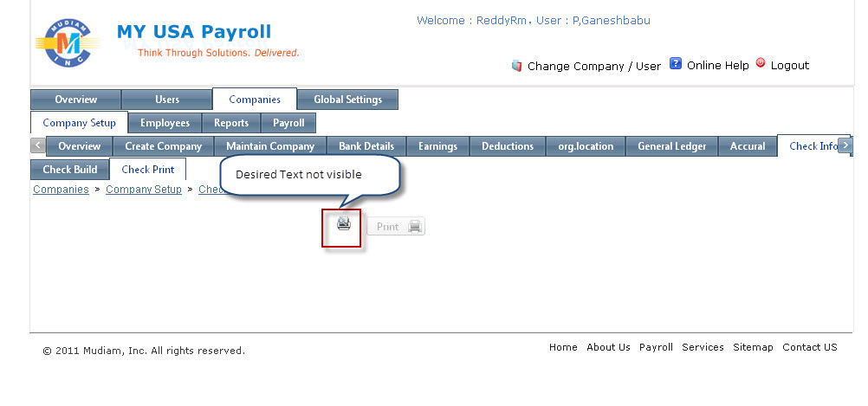Open the Earnings tab
Image resolution: width=868 pixels, height=406 pixels.
(x=437, y=146)
